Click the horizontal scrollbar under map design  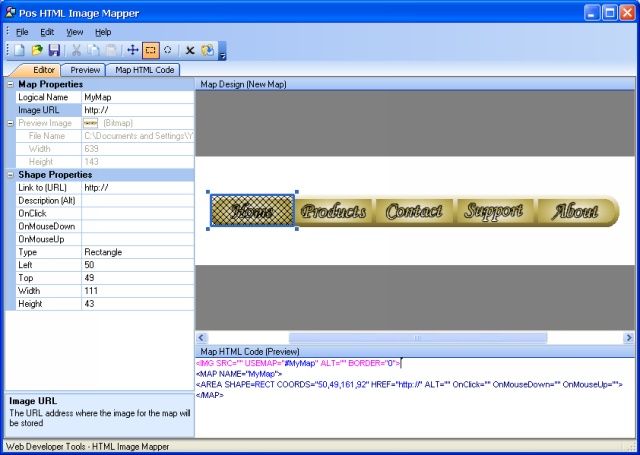click(417, 338)
